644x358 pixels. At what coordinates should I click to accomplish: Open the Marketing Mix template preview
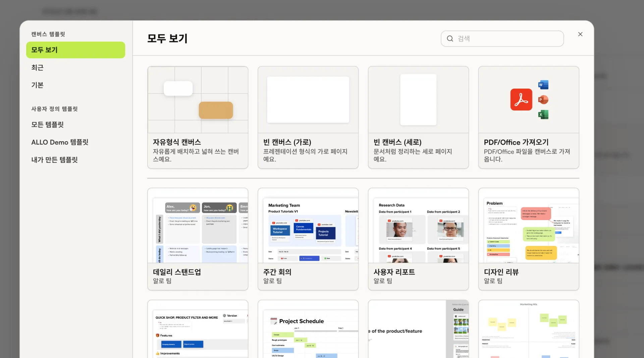529,329
